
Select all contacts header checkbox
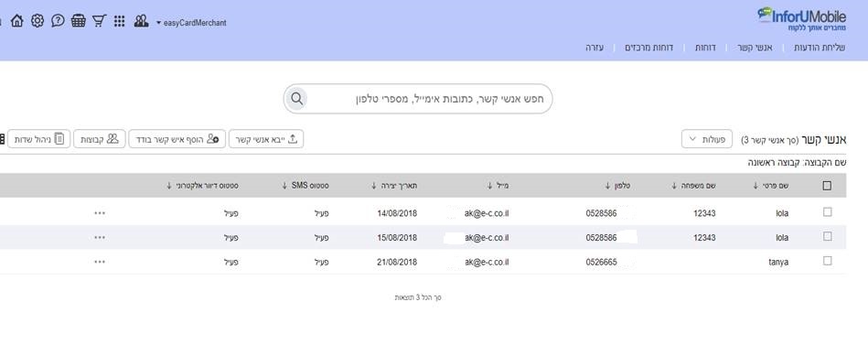(827, 186)
